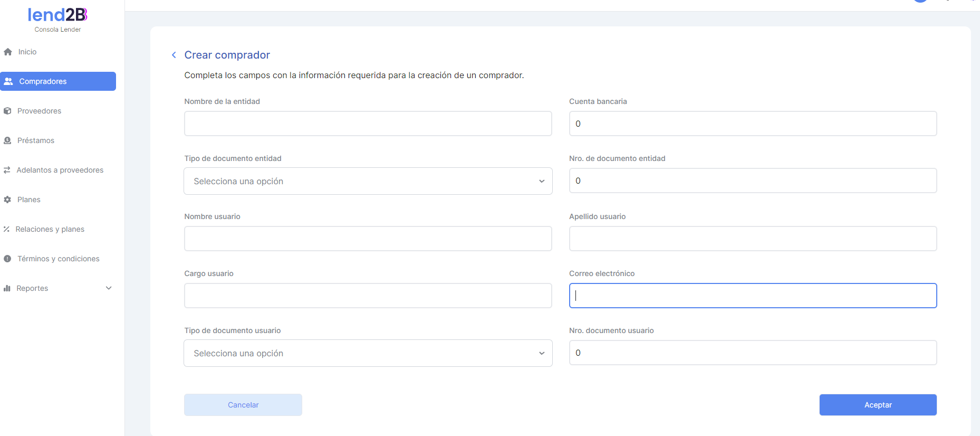Open the Tipo de documento usuario dropdown

tap(368, 353)
